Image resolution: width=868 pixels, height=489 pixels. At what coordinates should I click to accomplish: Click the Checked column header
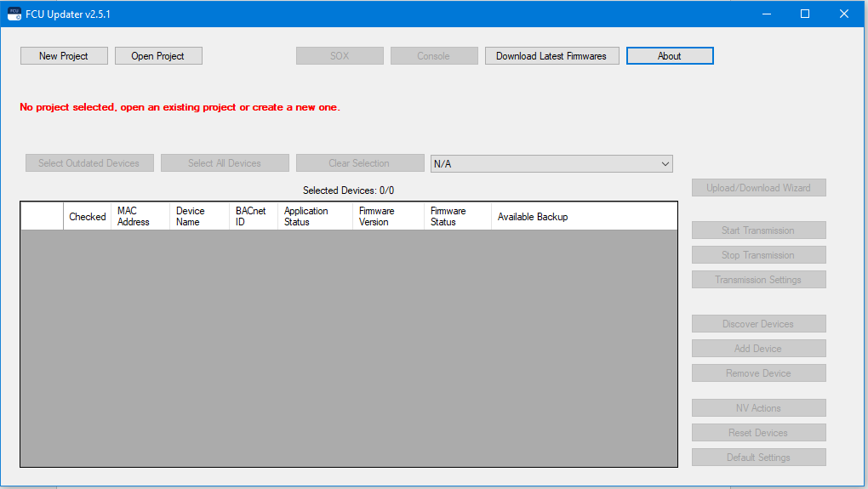point(87,217)
